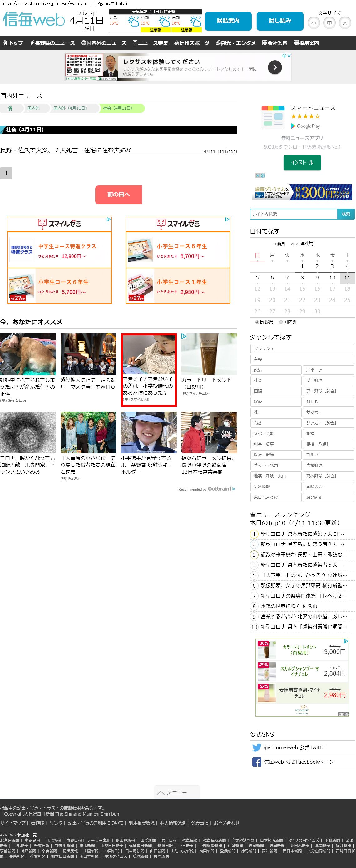Set text size to large (大)
This screenshot has height=868, width=356.
pyautogui.click(x=345, y=23)
